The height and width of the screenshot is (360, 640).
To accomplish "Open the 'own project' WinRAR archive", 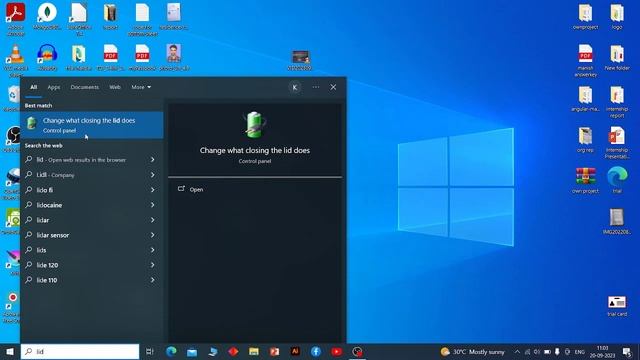I will (x=585, y=180).
